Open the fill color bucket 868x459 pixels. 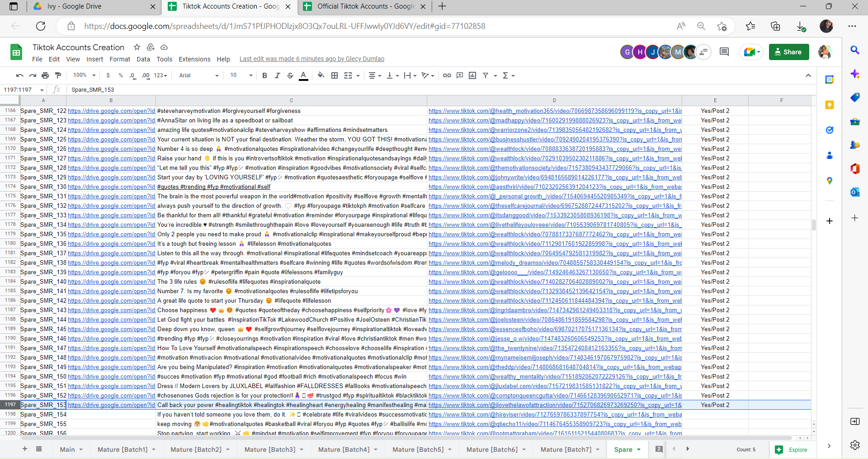click(321, 75)
